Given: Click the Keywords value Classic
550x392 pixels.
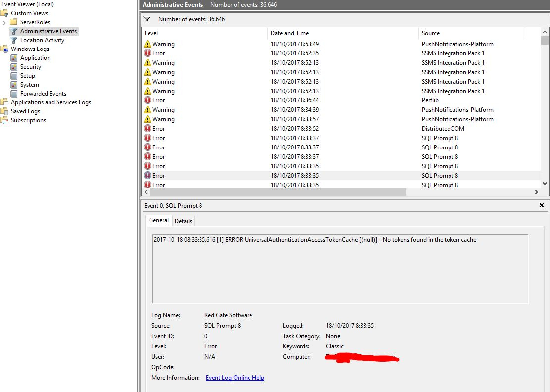Looking at the screenshot, I should (x=334, y=346).
